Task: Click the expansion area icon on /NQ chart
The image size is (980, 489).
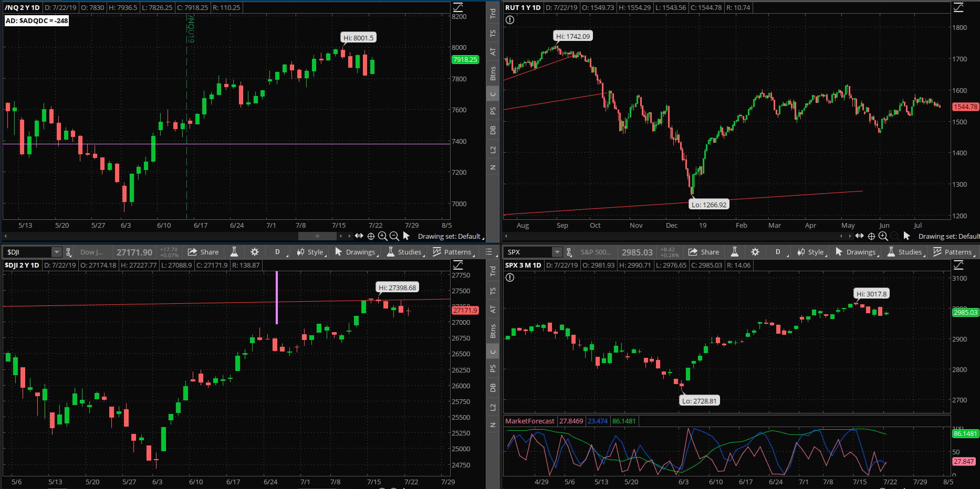Action: coord(458,7)
